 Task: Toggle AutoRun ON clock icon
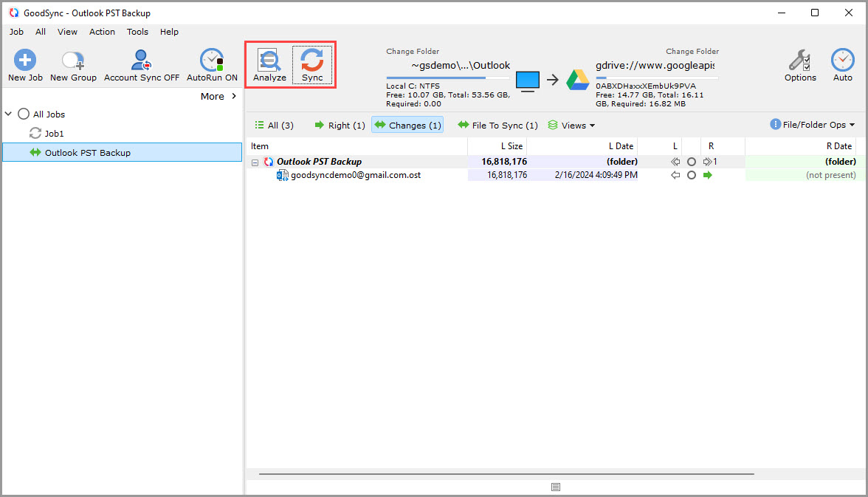(x=212, y=60)
